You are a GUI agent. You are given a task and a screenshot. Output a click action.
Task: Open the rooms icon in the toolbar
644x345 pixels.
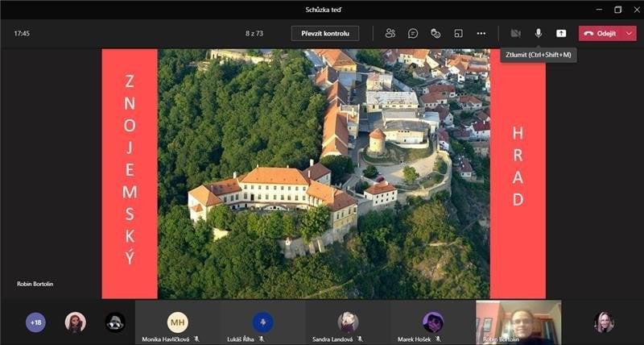[458, 34]
